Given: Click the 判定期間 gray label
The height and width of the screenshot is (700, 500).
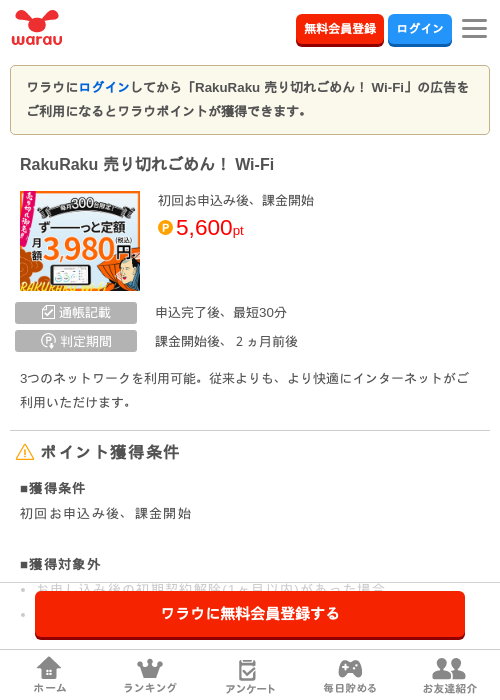Looking at the screenshot, I should (x=76, y=341).
